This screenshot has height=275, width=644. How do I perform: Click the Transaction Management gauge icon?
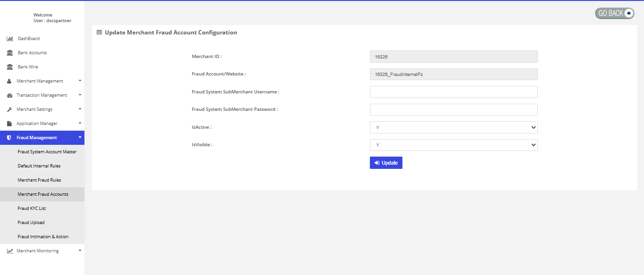tap(9, 95)
